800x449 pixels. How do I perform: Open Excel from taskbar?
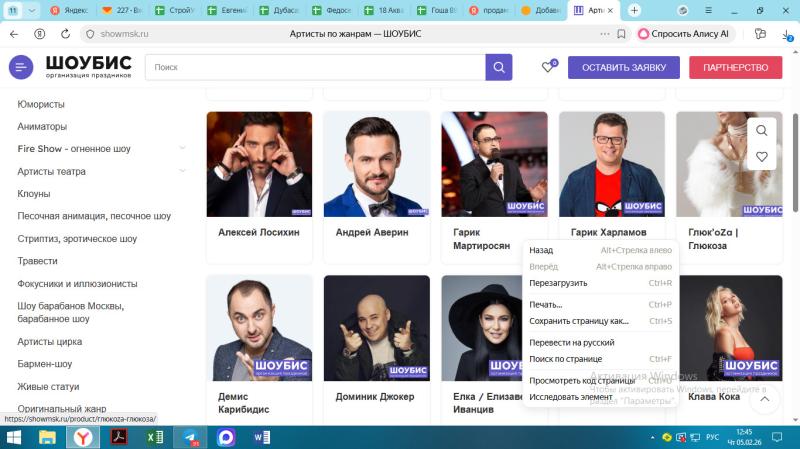[x=155, y=437]
